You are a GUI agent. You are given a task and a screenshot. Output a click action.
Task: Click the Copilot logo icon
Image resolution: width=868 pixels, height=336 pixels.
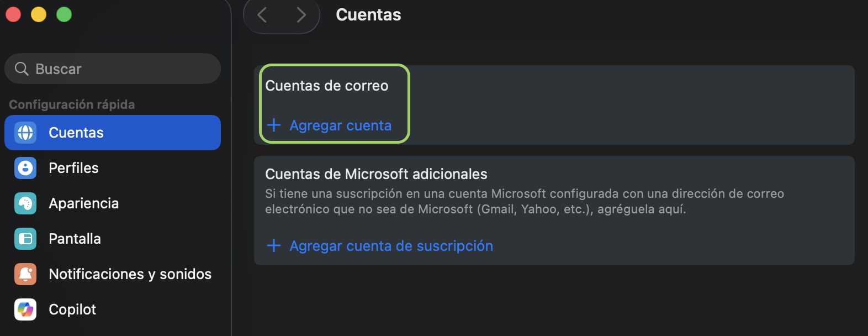click(25, 309)
